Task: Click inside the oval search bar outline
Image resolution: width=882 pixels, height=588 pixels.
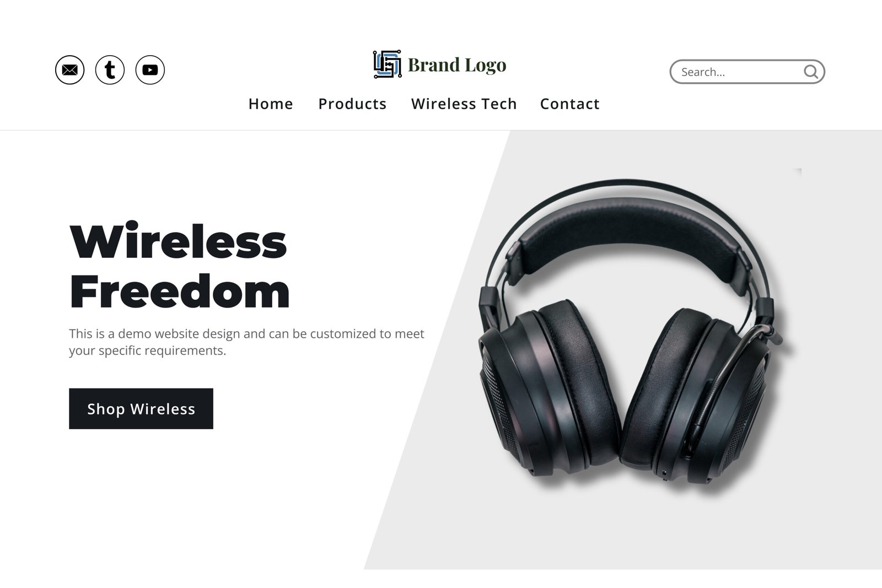Action: point(747,72)
